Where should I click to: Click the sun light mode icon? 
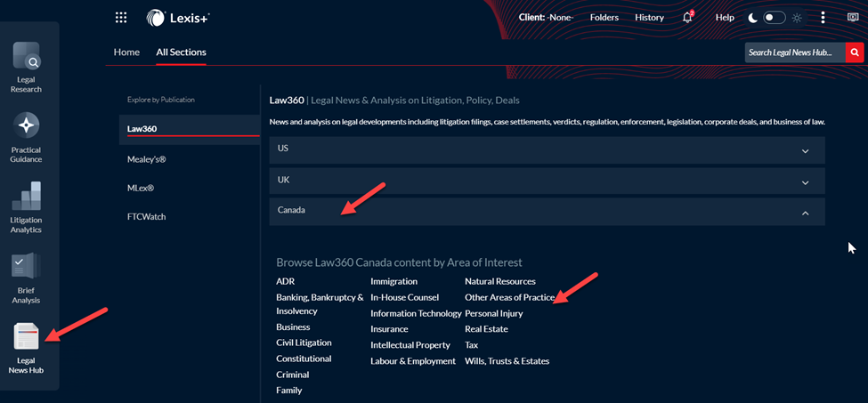coord(797,18)
